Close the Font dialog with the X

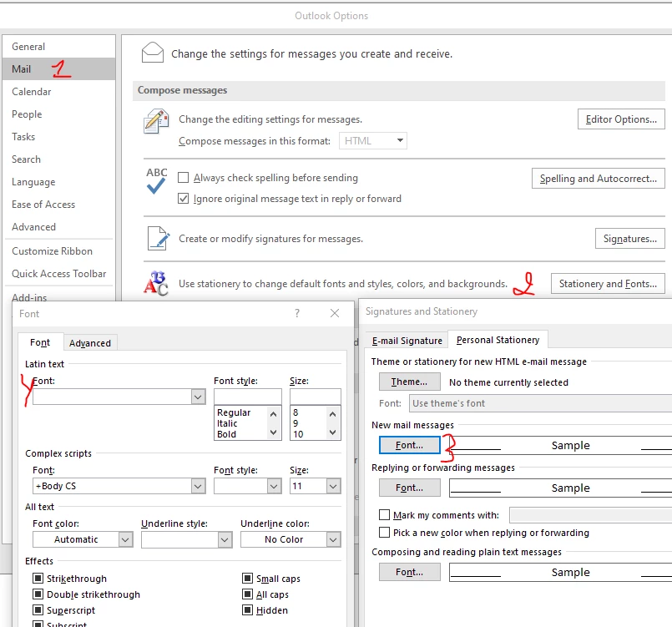click(335, 313)
